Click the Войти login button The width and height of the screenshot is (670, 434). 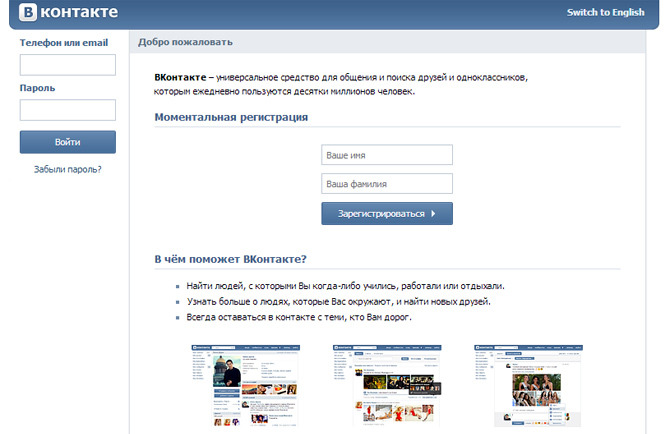point(68,142)
